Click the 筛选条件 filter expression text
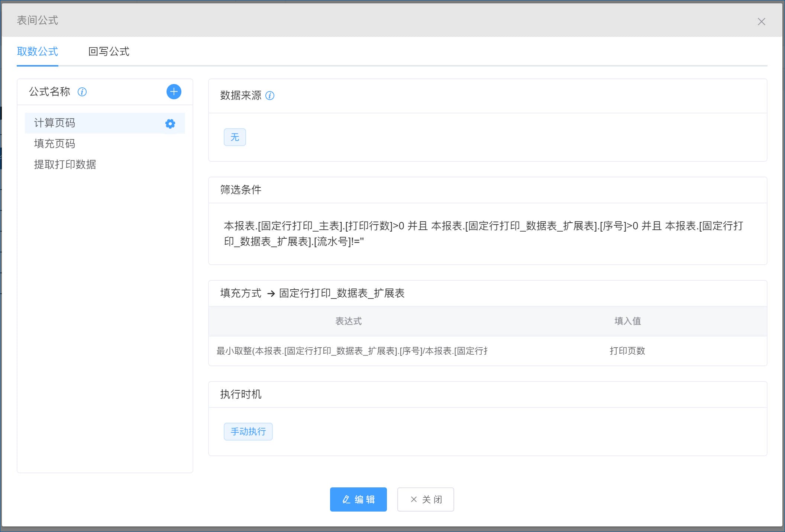Image resolution: width=785 pixels, height=532 pixels. [483, 234]
